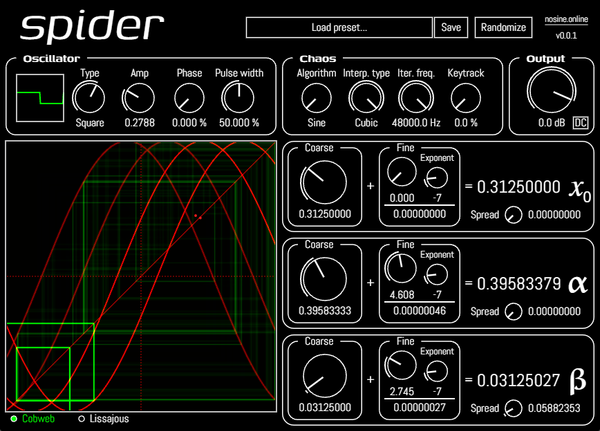Click the Cubic interpolation value
This screenshot has height=431, width=600.
366,123
